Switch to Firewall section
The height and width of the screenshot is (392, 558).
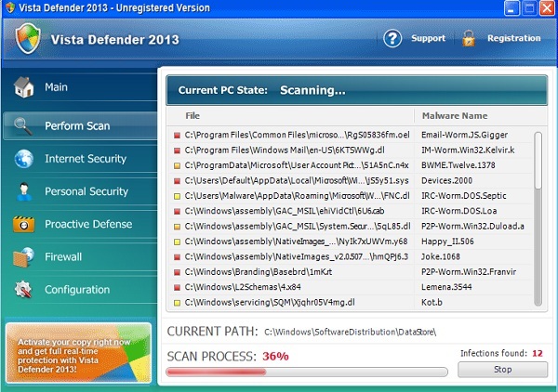(x=80, y=257)
